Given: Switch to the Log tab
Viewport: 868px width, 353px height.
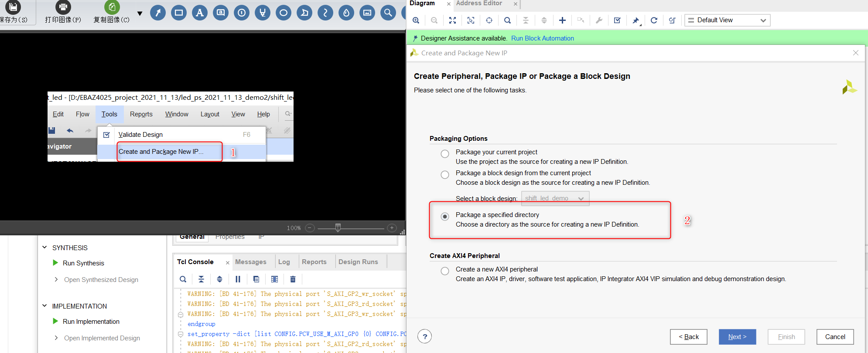Looking at the screenshot, I should [x=284, y=262].
